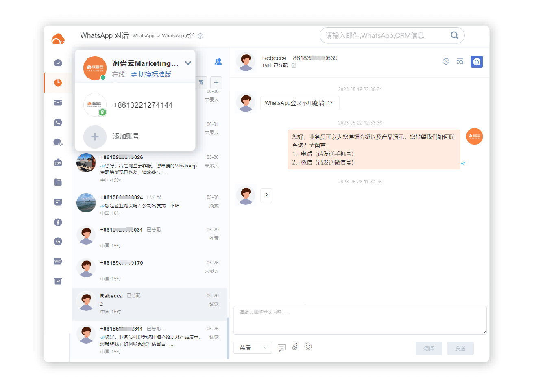The image size is (534, 392).
Task: Click the blue link icon button
Action: point(477,62)
